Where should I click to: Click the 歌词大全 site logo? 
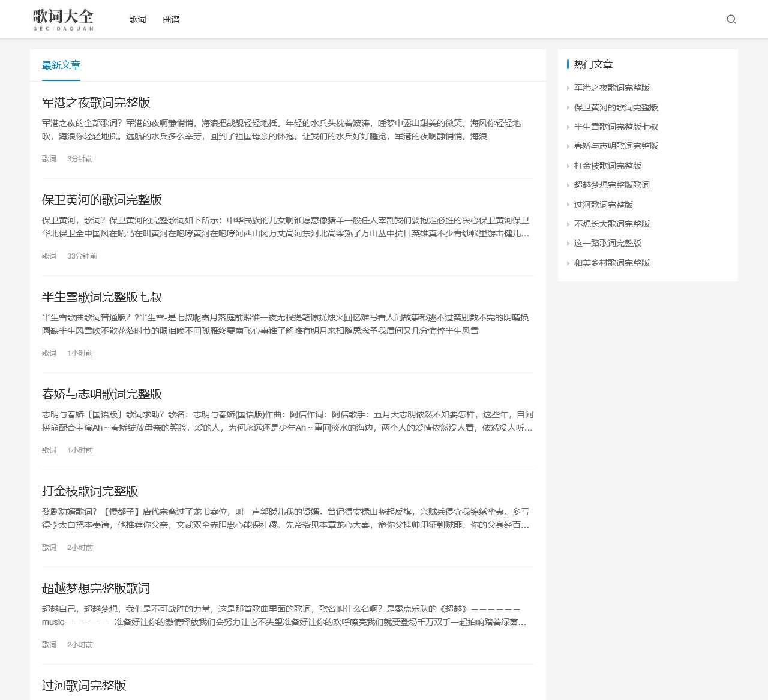click(x=63, y=19)
